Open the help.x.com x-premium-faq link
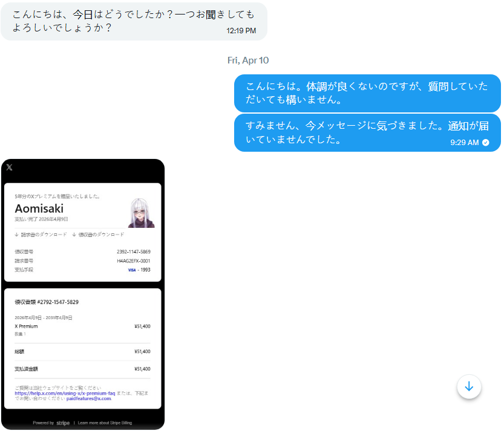The image size is (504, 431). [x=65, y=393]
